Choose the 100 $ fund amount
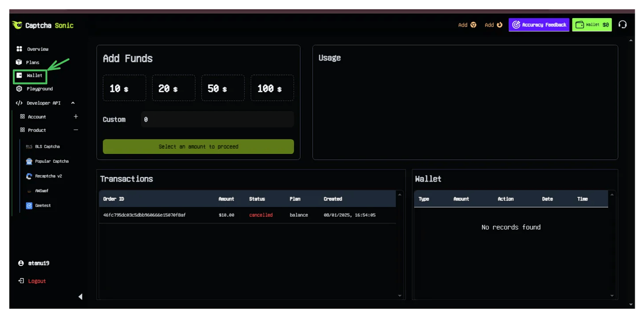This screenshot has width=644, height=318. pyautogui.click(x=272, y=88)
